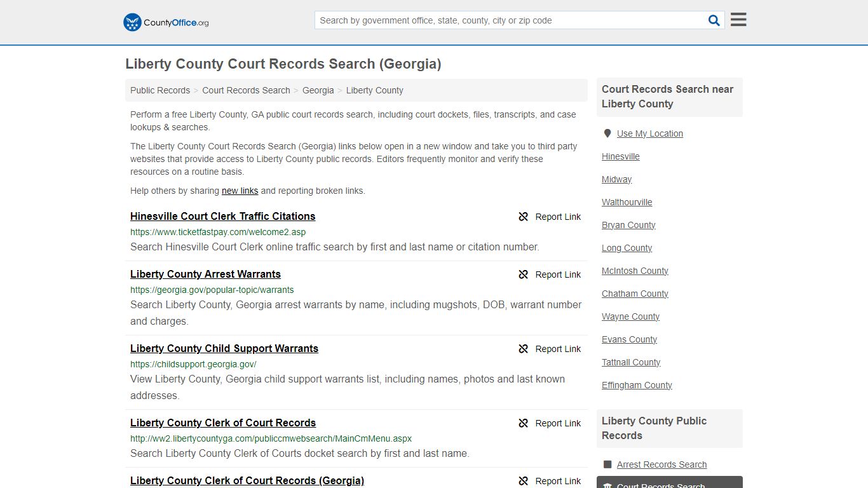868x488 pixels.
Task: Click broken-link icon for Clerk of Court Records
Action: [x=524, y=423]
